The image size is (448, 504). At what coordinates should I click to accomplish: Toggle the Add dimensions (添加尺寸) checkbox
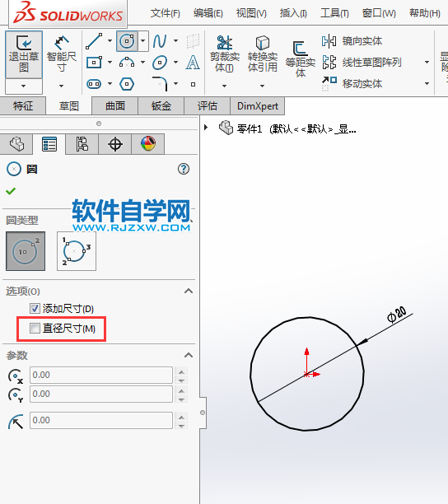tap(35, 309)
